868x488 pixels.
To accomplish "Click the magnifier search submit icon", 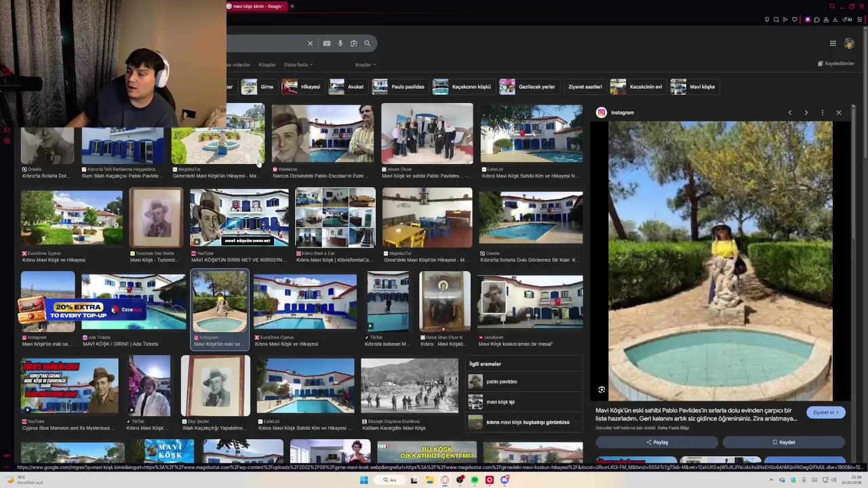I will click(367, 43).
